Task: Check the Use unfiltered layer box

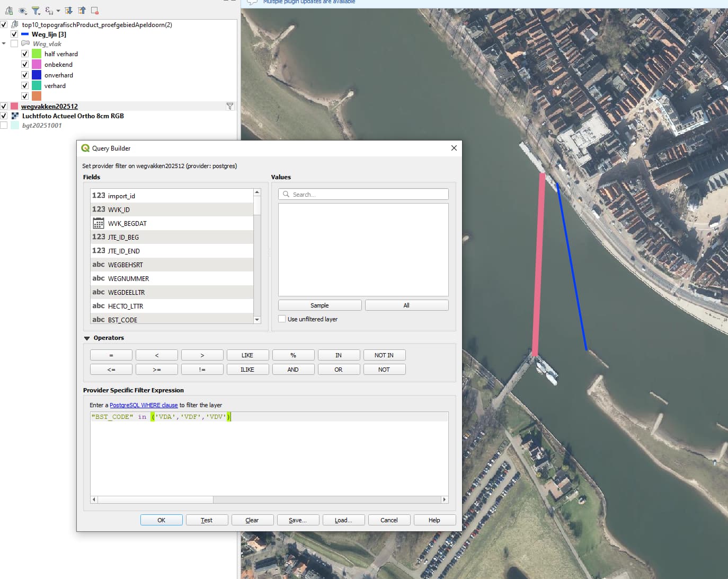Action: 282,319
